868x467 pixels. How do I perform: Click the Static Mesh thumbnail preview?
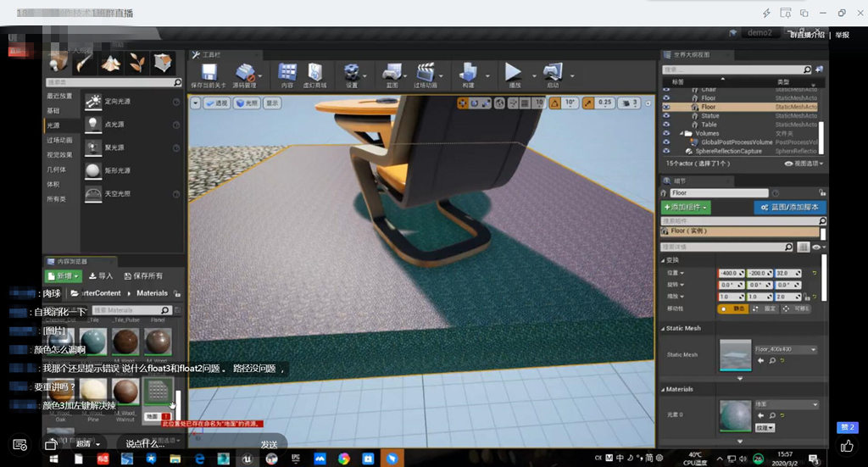[735, 354]
